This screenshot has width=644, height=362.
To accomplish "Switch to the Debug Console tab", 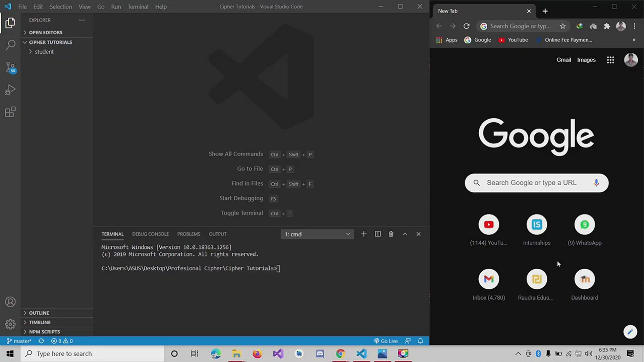I will (x=150, y=234).
